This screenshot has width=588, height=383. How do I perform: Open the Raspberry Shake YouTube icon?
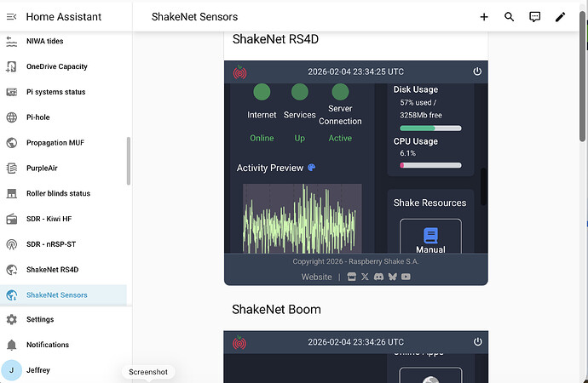point(406,277)
